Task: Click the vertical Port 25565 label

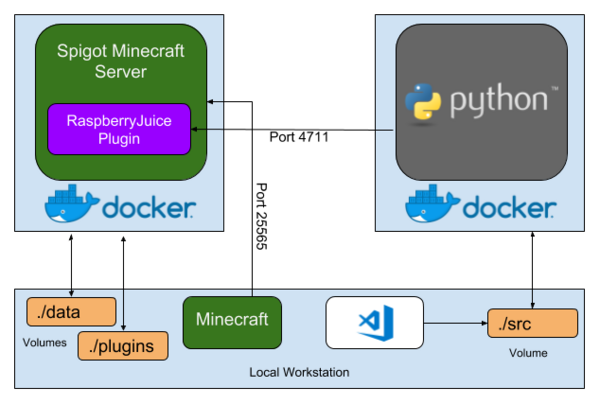Action: click(261, 216)
